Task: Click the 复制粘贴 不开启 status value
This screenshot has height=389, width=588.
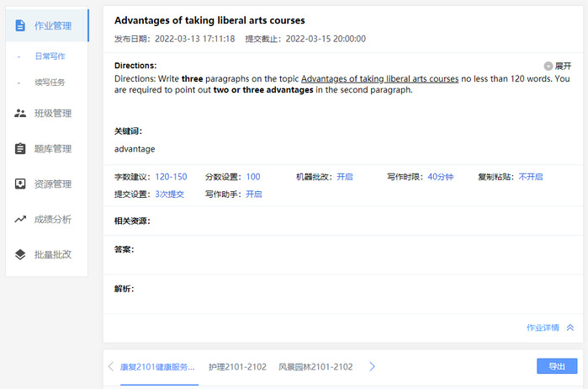Action: click(x=530, y=177)
